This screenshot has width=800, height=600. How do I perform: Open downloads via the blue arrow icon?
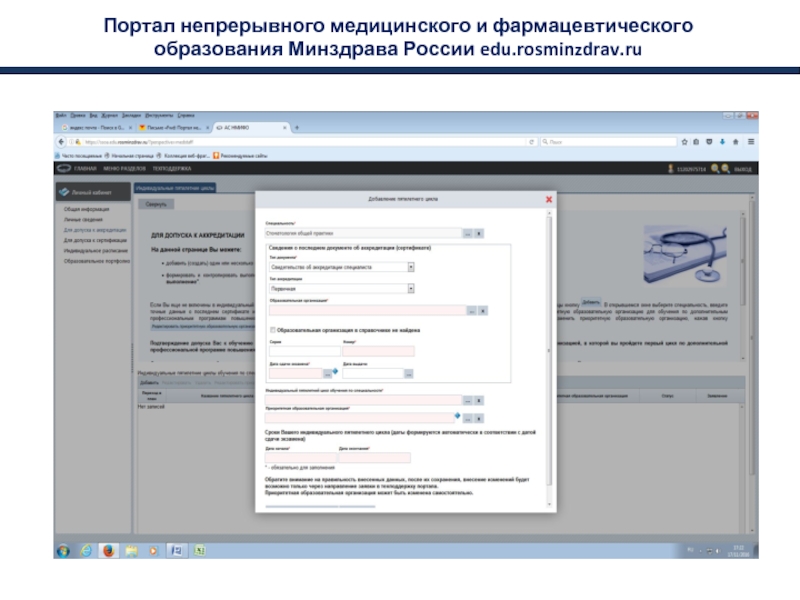pos(722,142)
